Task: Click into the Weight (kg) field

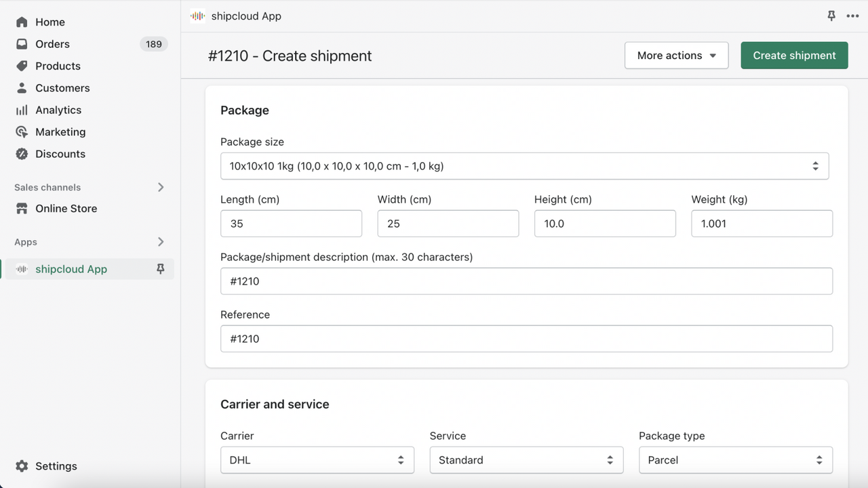Action: (762, 224)
